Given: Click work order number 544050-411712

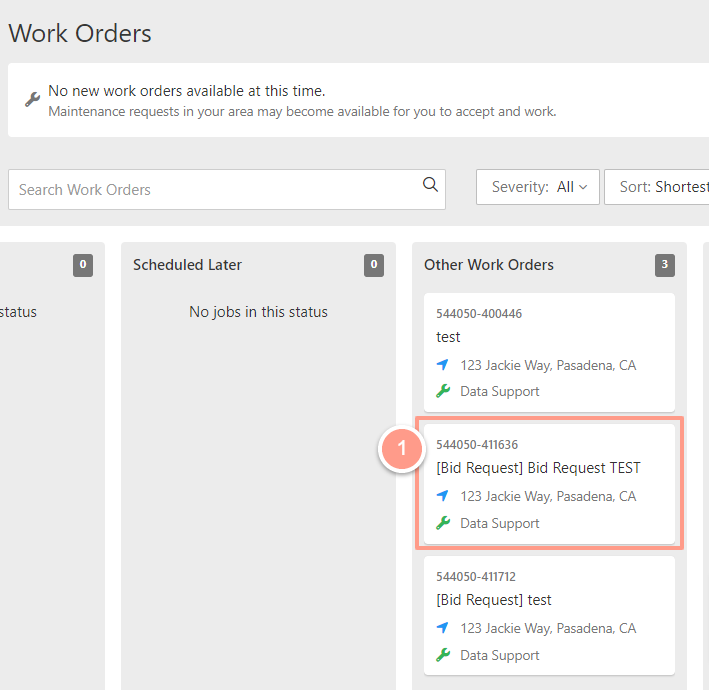Looking at the screenshot, I should [476, 577].
